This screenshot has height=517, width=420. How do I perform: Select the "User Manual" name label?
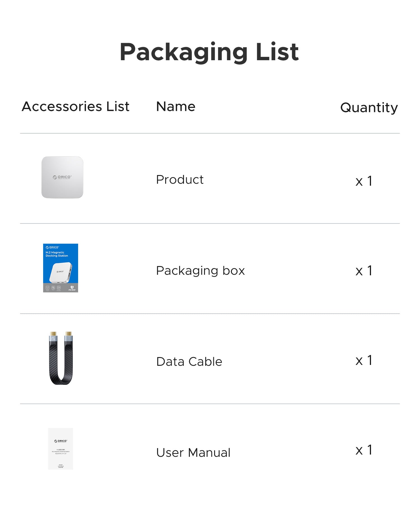pyautogui.click(x=193, y=453)
